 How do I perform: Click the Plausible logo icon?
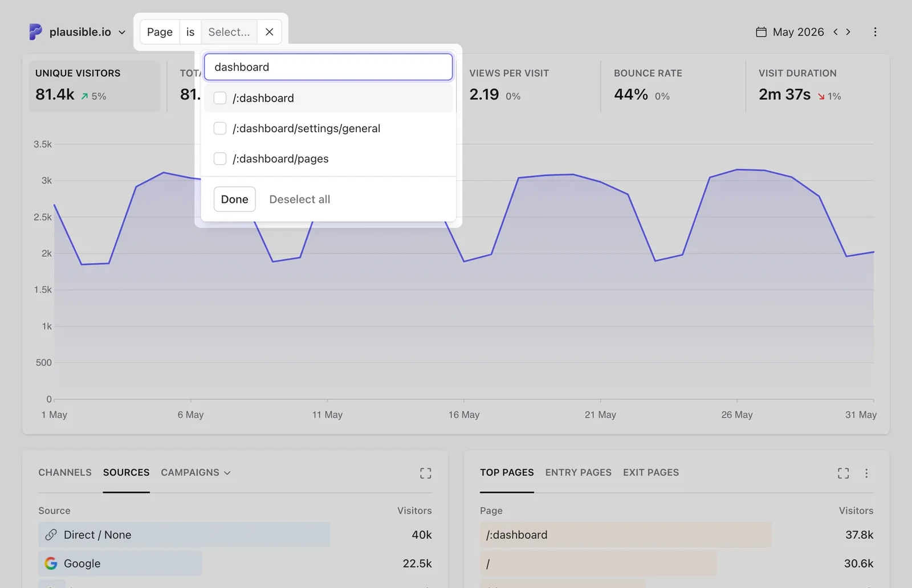point(35,32)
